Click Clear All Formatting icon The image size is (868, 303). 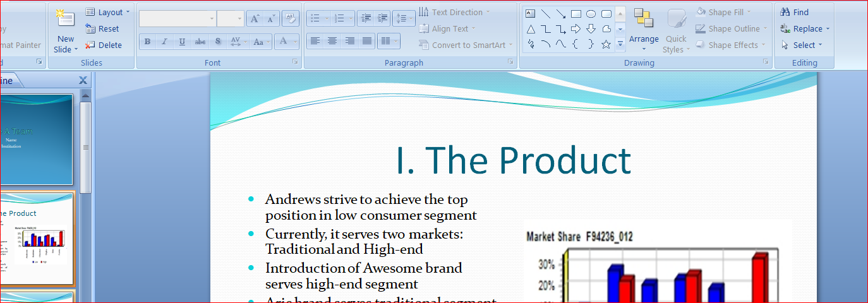(x=291, y=18)
